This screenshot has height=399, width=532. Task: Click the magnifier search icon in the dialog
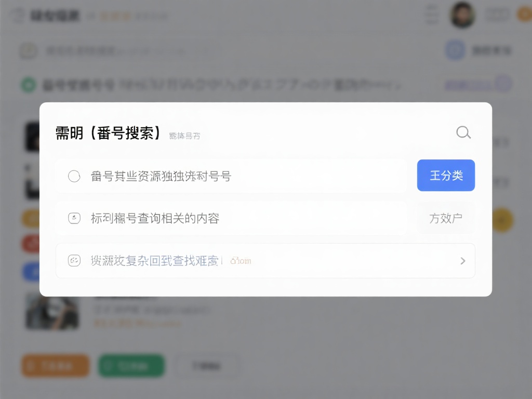click(463, 132)
